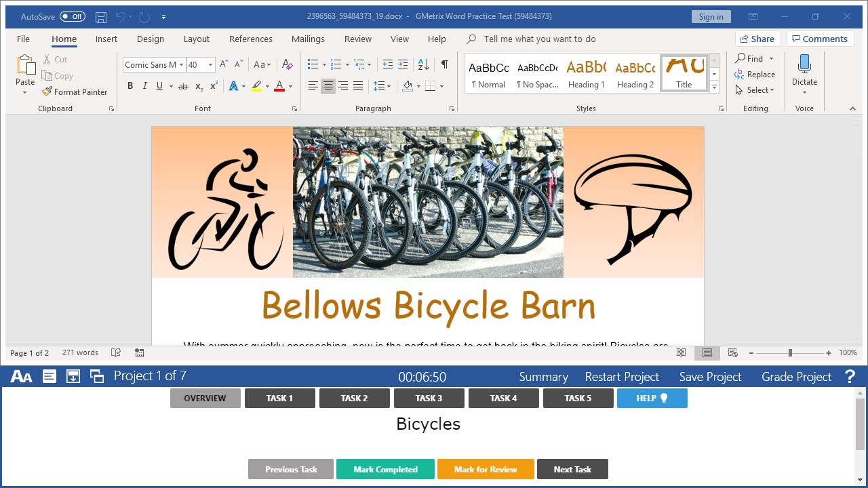868x488 pixels.
Task: Open the Review ribbon tab
Action: pos(358,39)
